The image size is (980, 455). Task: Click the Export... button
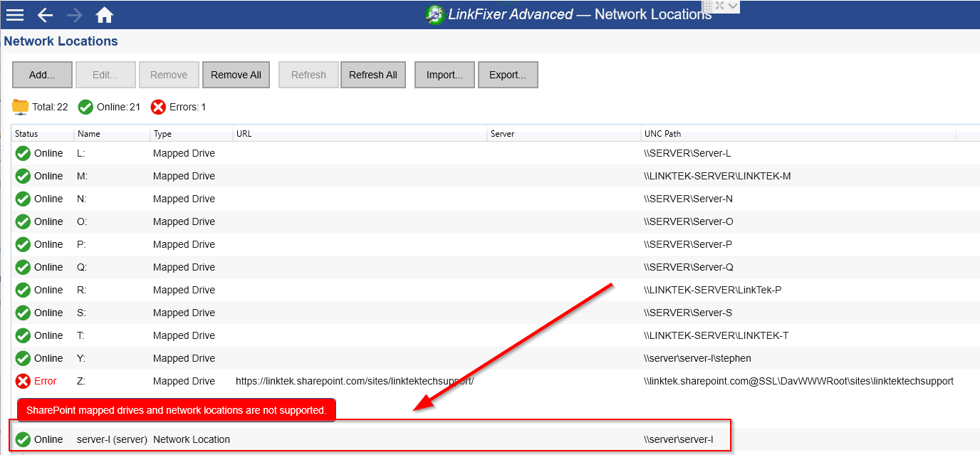[508, 75]
